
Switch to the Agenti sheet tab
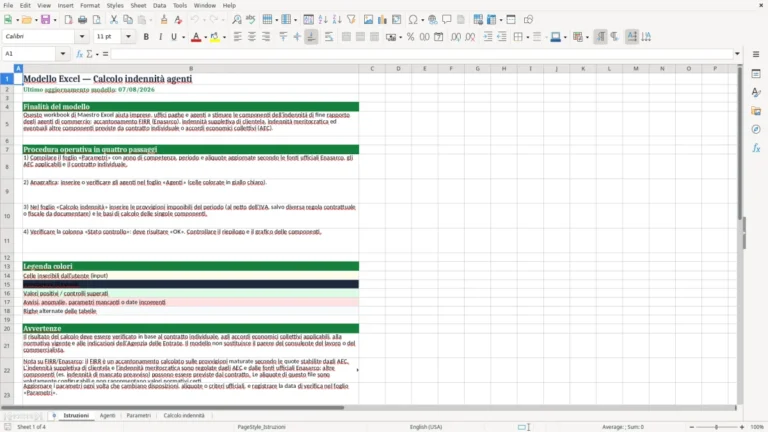click(107, 415)
